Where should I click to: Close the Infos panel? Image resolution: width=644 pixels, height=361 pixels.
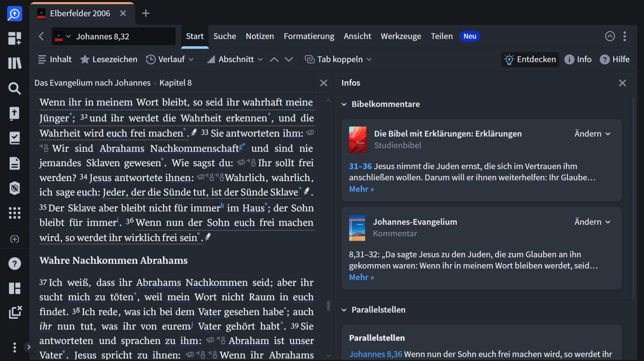622,83
